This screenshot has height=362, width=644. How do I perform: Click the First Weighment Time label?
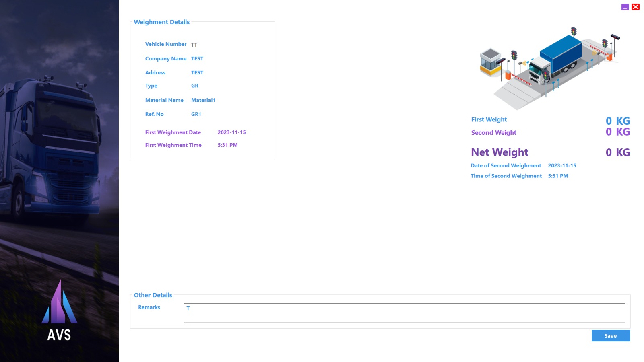(173, 145)
